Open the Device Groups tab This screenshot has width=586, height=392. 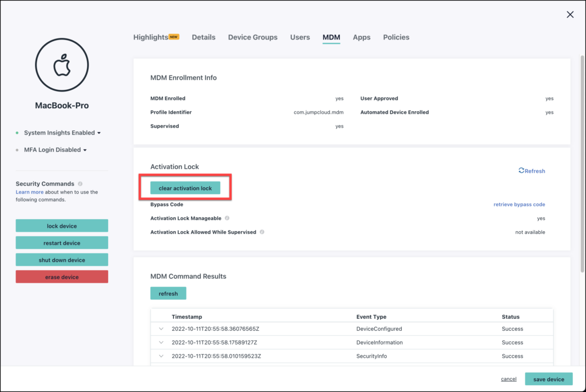[252, 37]
